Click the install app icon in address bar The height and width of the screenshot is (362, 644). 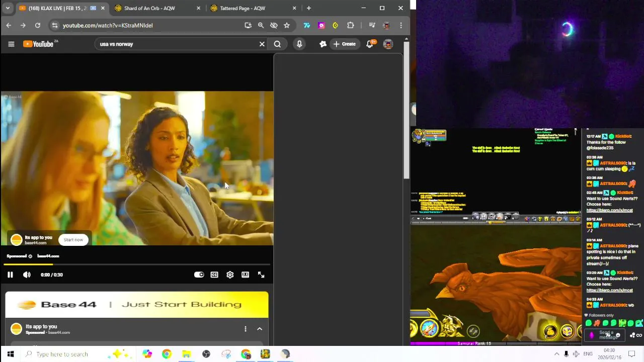tap(248, 25)
